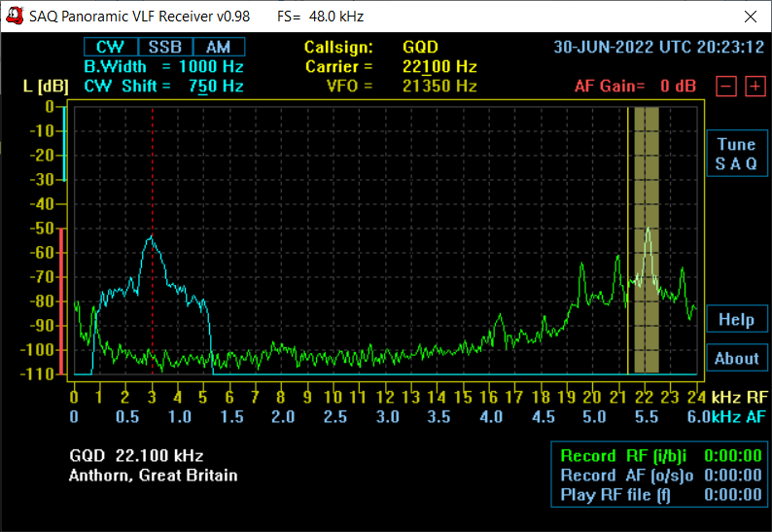Select CW demodulation mode
Screen dimensions: 772x532
pyautogui.click(x=111, y=47)
